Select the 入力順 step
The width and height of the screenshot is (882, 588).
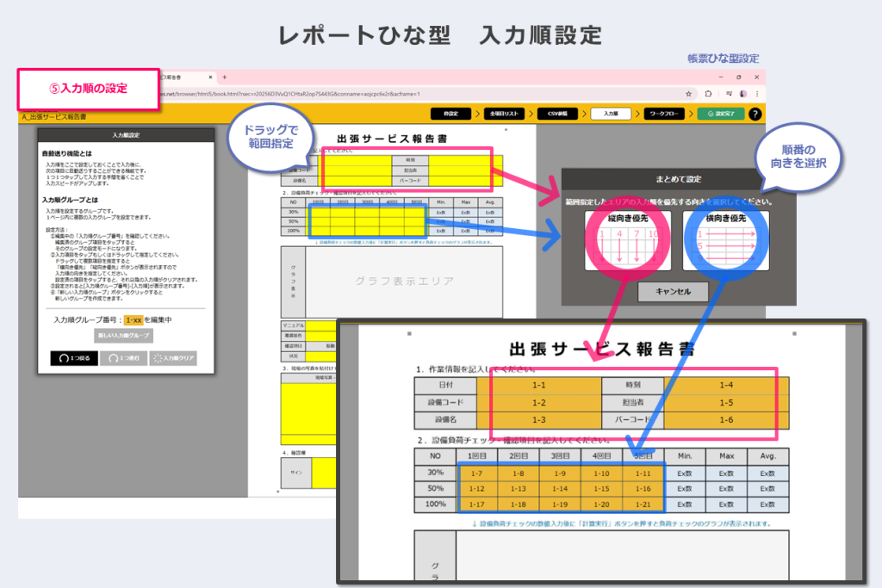611,114
